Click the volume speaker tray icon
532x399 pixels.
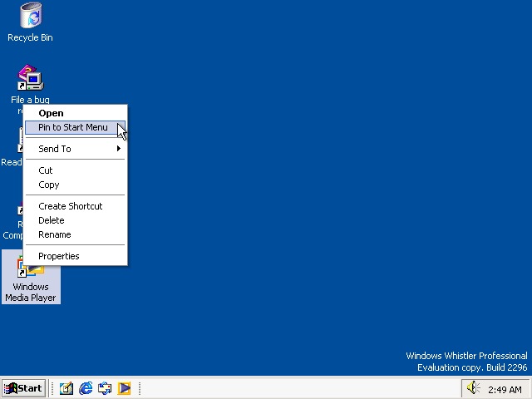(473, 388)
